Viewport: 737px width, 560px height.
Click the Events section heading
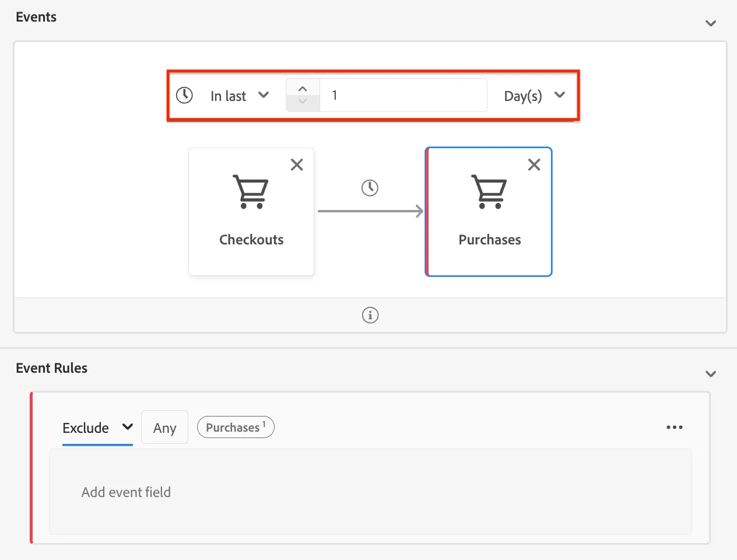(x=36, y=17)
